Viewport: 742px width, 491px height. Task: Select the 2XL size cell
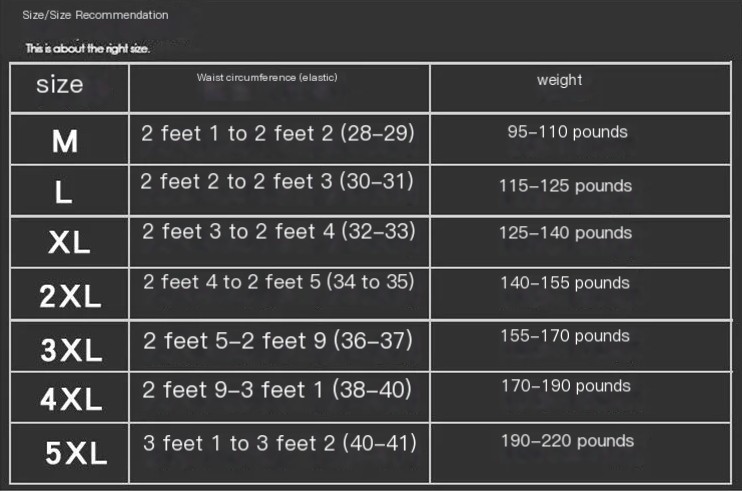70,295
